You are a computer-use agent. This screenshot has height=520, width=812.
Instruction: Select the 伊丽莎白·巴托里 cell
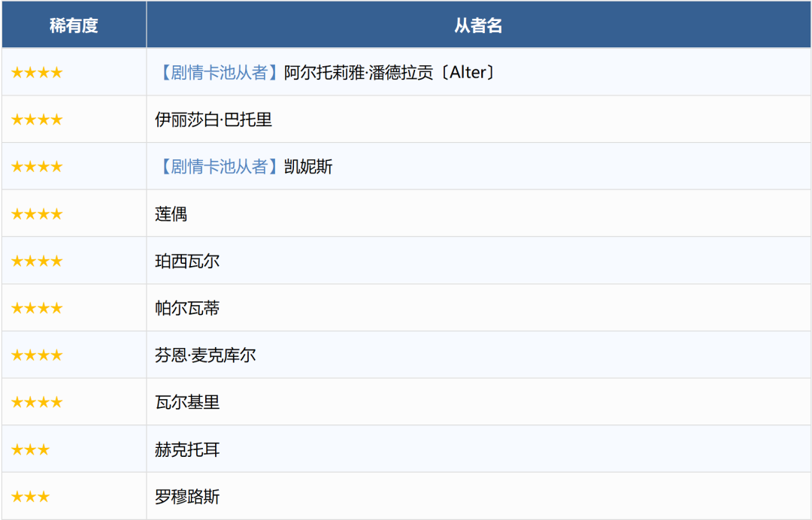[x=478, y=119]
